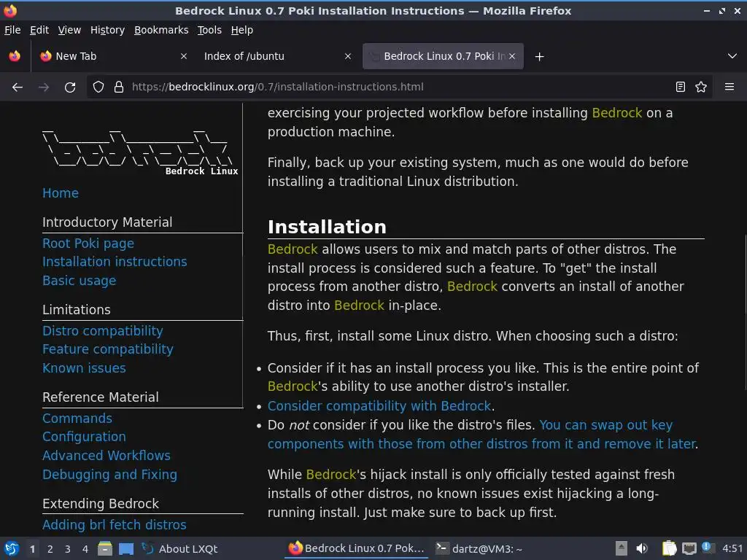Image resolution: width=747 pixels, height=560 pixels.
Task: Close the Index of /ubuntu tab
Action: tap(348, 56)
